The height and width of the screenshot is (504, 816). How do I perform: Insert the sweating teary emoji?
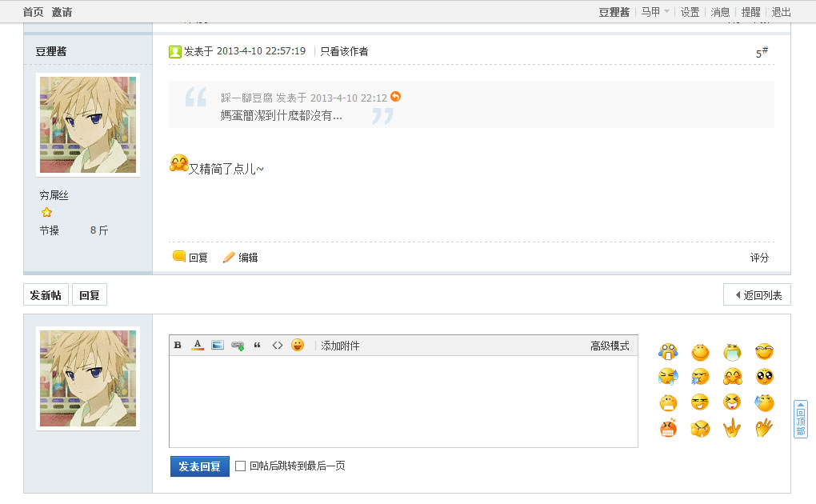[x=668, y=377]
